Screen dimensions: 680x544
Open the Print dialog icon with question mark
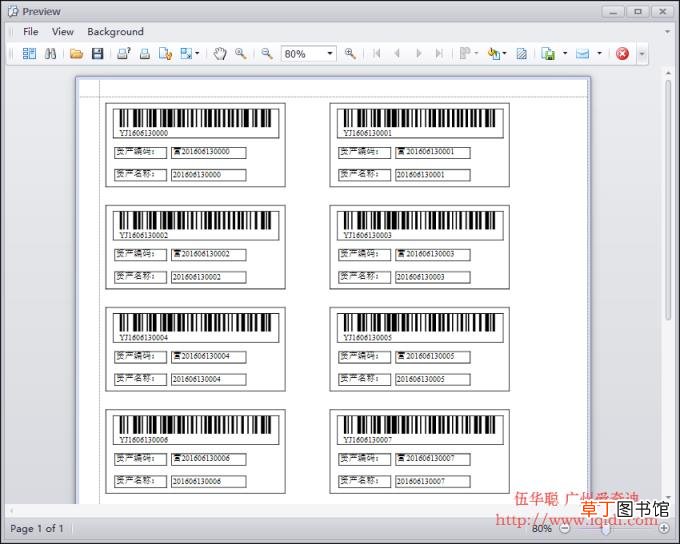124,54
